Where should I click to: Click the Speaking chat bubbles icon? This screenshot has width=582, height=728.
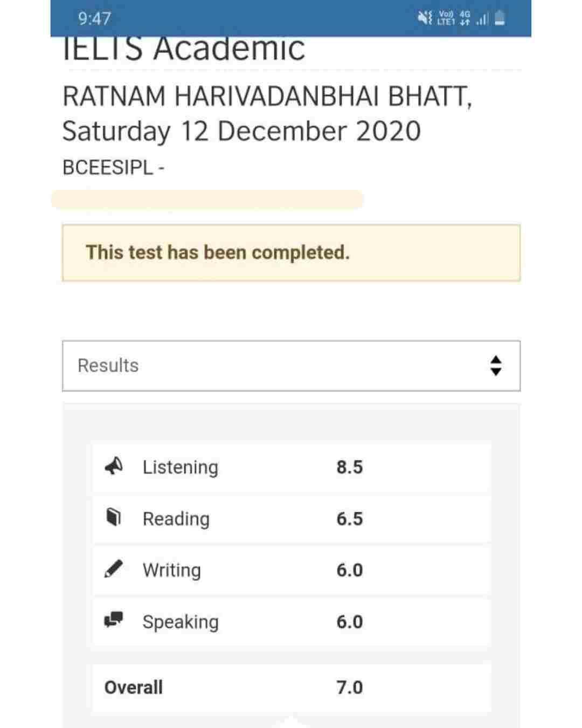point(114,620)
